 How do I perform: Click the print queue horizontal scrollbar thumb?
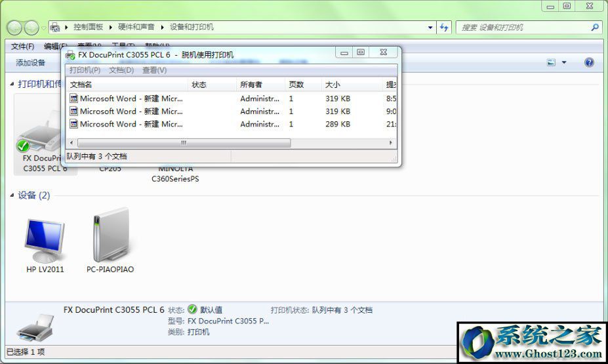click(184, 143)
